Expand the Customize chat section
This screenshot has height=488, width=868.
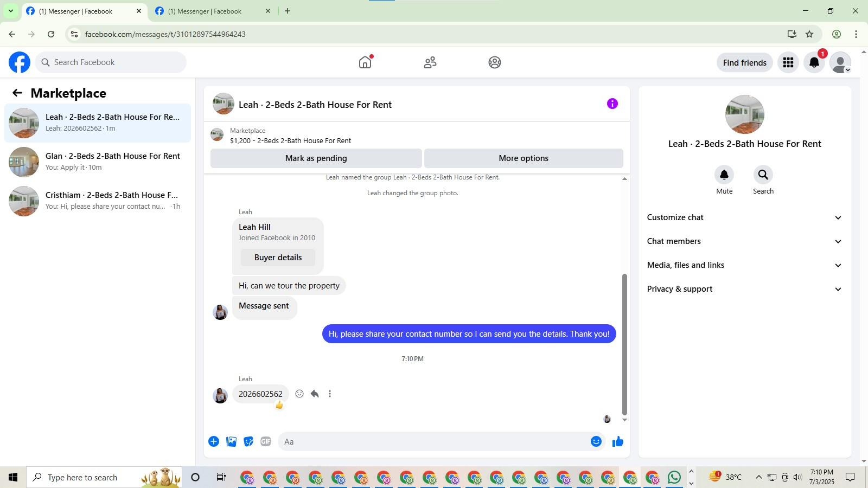click(x=744, y=217)
